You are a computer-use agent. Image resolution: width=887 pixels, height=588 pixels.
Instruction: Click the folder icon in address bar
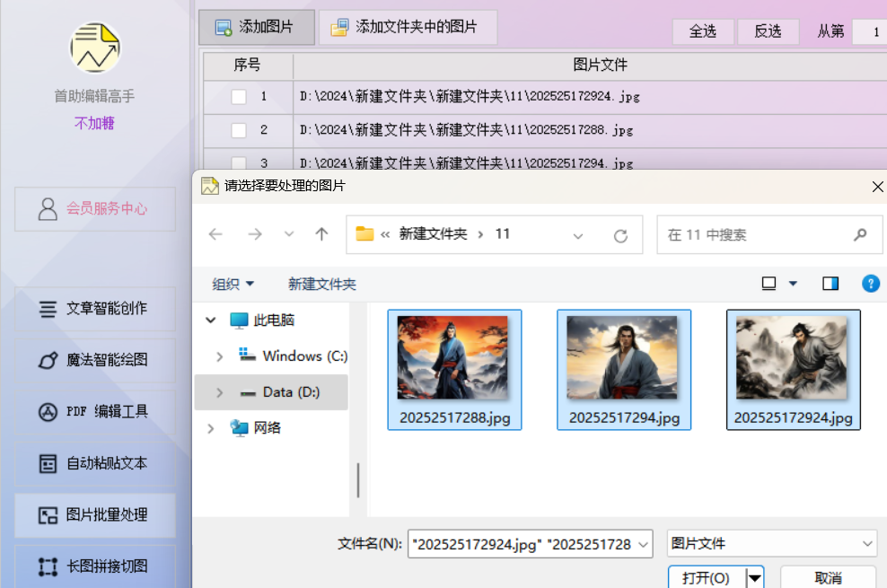pyautogui.click(x=364, y=233)
